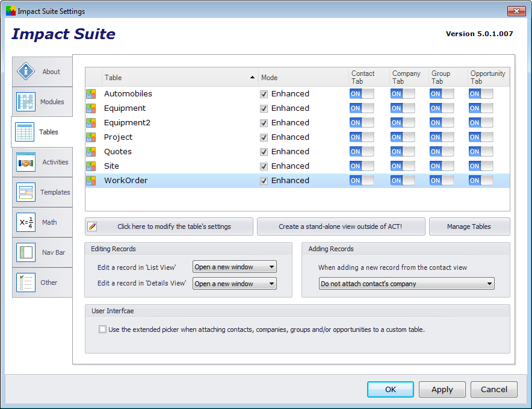The height and width of the screenshot is (409, 532).
Task: Click the Impact Suite title bar icon
Action: point(10,11)
